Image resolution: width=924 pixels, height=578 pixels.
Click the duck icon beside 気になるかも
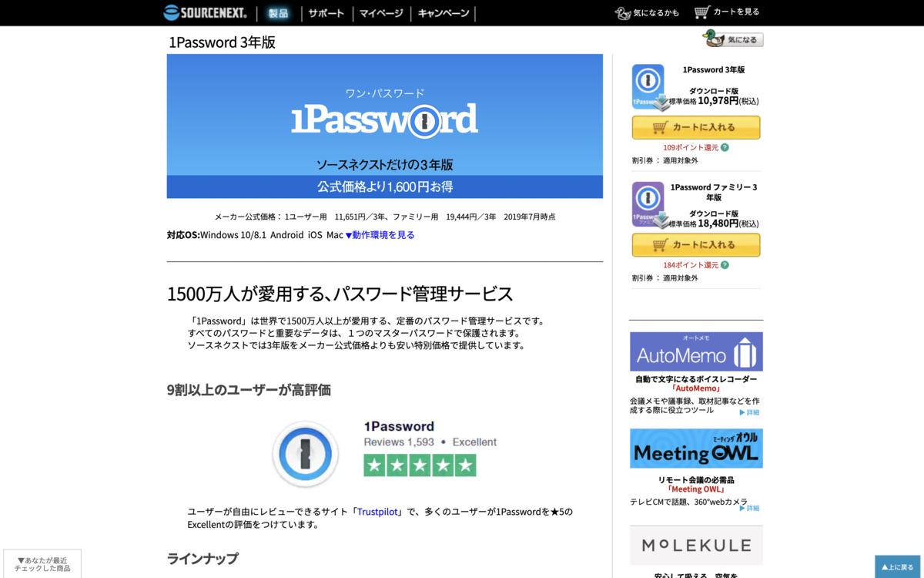tap(623, 13)
